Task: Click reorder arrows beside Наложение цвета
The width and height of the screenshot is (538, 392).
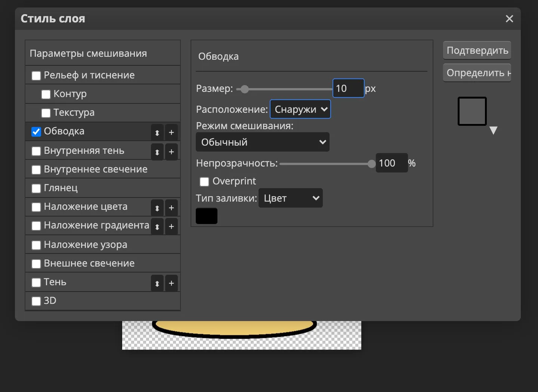Action: tap(157, 208)
